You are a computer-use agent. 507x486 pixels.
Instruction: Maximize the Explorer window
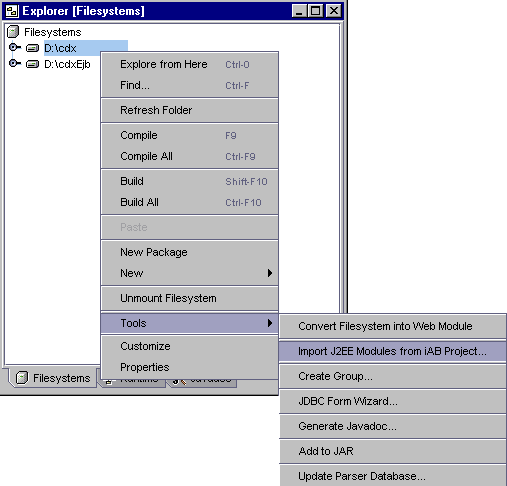click(316, 11)
